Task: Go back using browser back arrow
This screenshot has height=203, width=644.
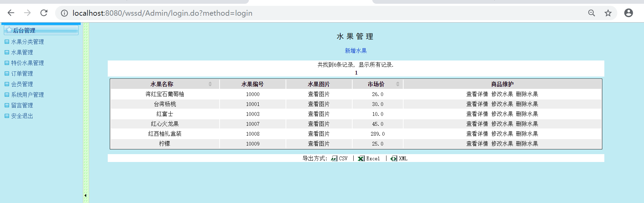Action: 11,13
